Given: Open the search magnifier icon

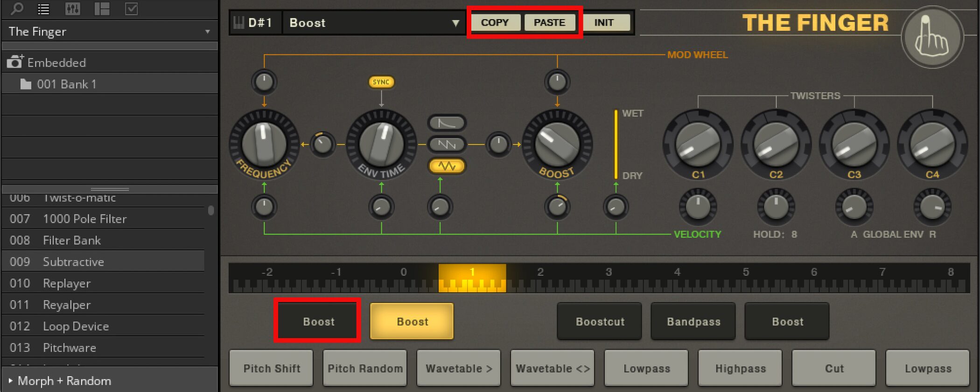Looking at the screenshot, I should (17, 8).
